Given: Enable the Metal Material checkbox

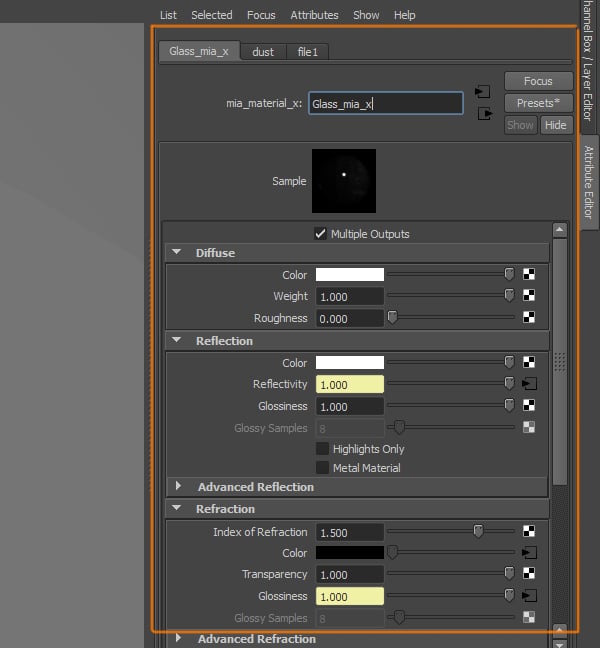Looking at the screenshot, I should click(x=322, y=468).
